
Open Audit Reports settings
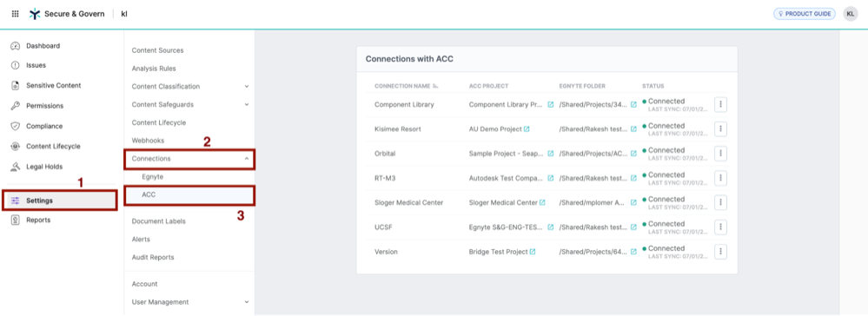point(153,257)
